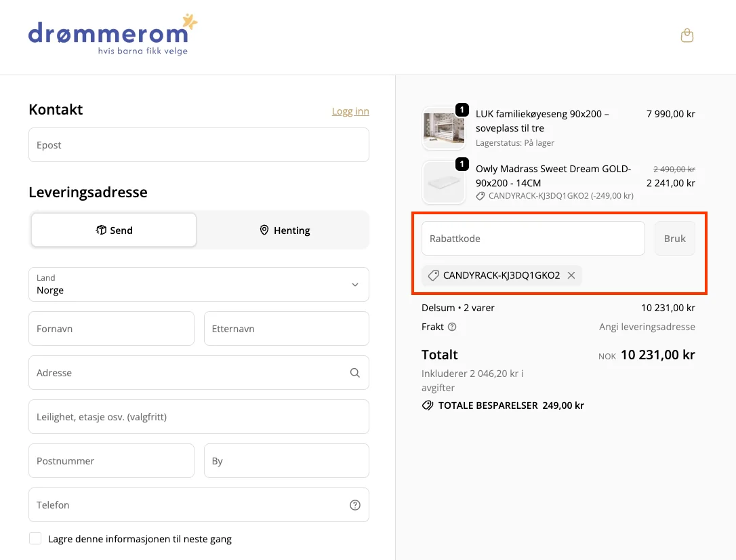Open the Land country dropdown
The height and width of the screenshot is (560, 736).
[199, 285]
